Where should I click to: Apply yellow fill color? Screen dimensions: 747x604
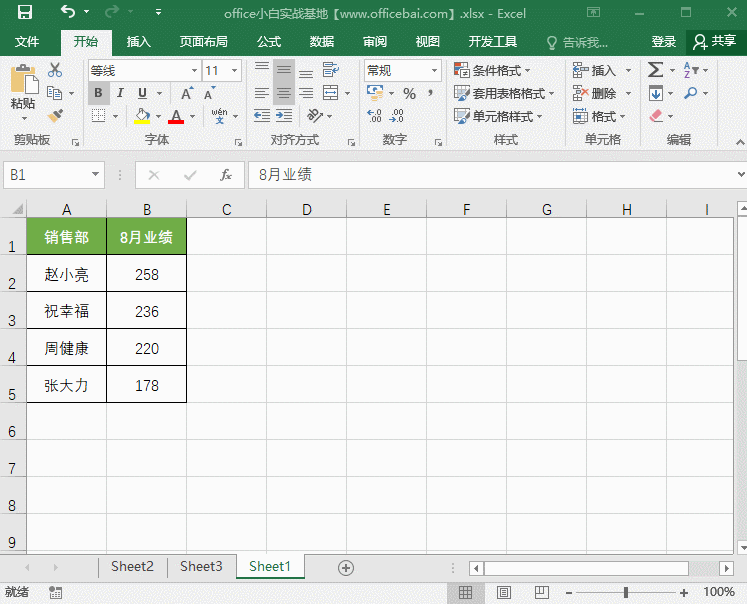click(x=142, y=116)
